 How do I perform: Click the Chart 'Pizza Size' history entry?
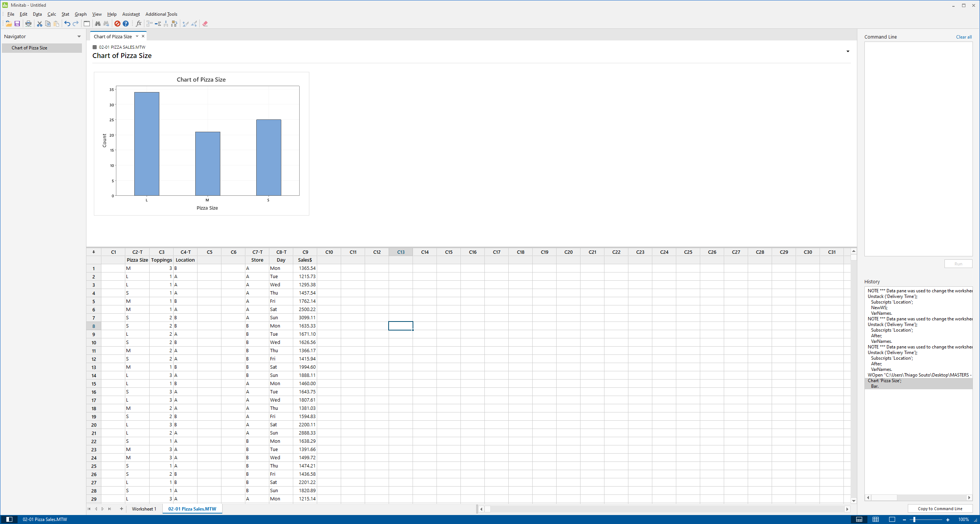[x=918, y=384]
